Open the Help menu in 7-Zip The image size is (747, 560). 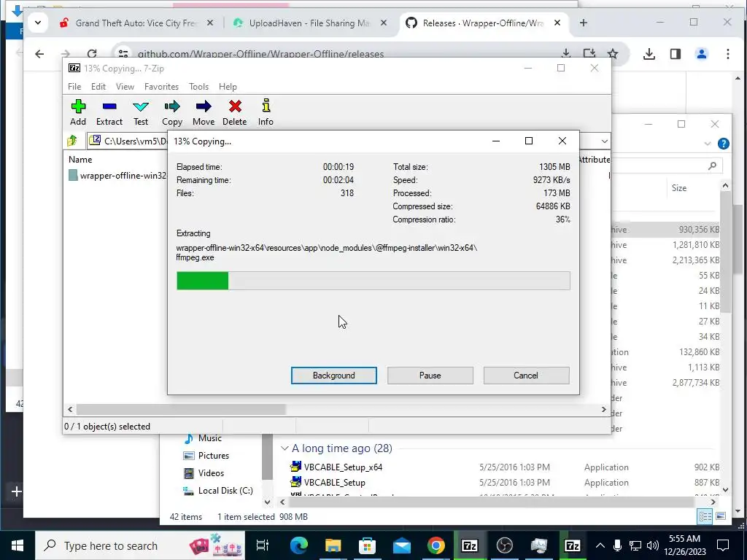[228, 87]
